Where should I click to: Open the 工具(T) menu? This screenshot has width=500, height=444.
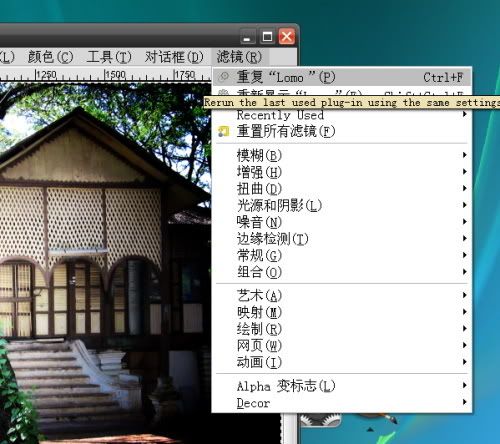[109, 57]
